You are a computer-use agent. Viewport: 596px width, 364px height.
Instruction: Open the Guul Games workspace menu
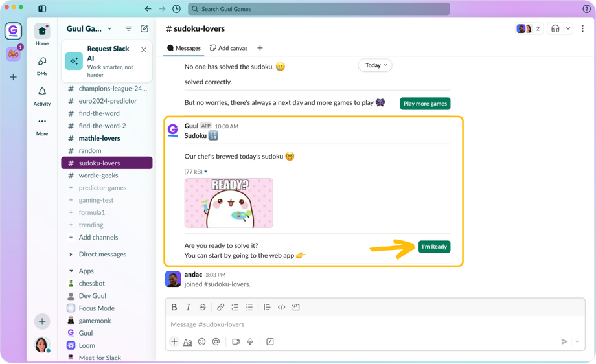pos(89,28)
